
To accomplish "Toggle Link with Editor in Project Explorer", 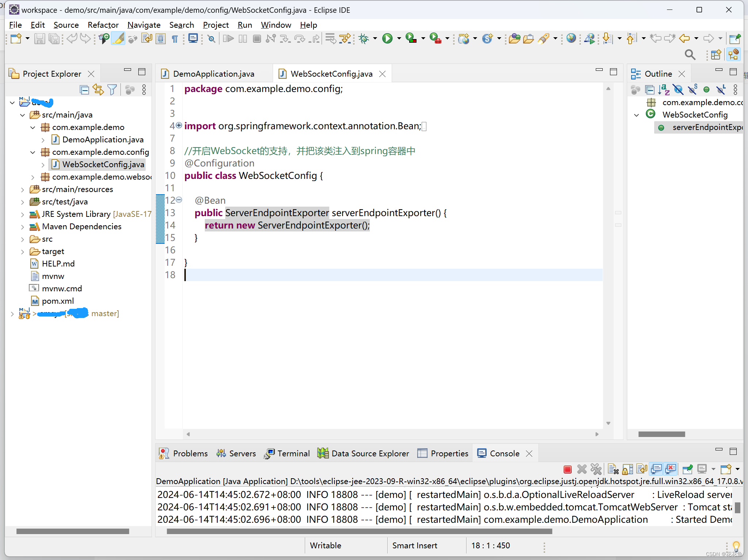I will 98,89.
